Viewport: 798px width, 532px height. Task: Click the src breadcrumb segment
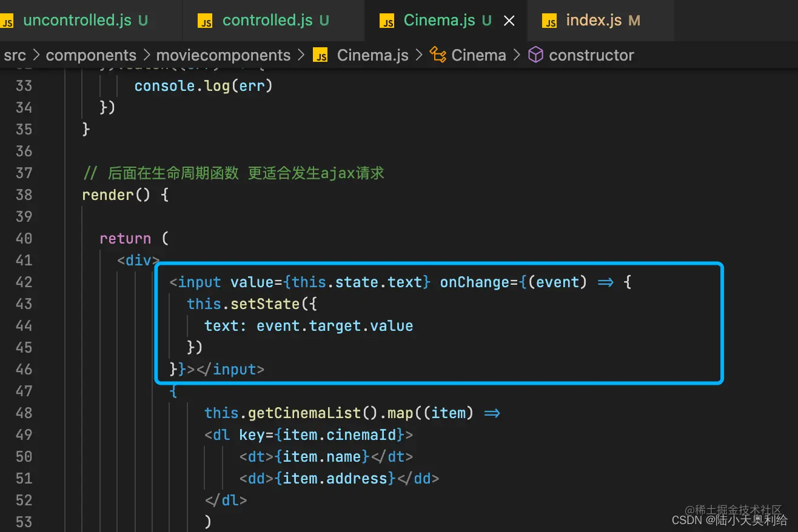15,55
